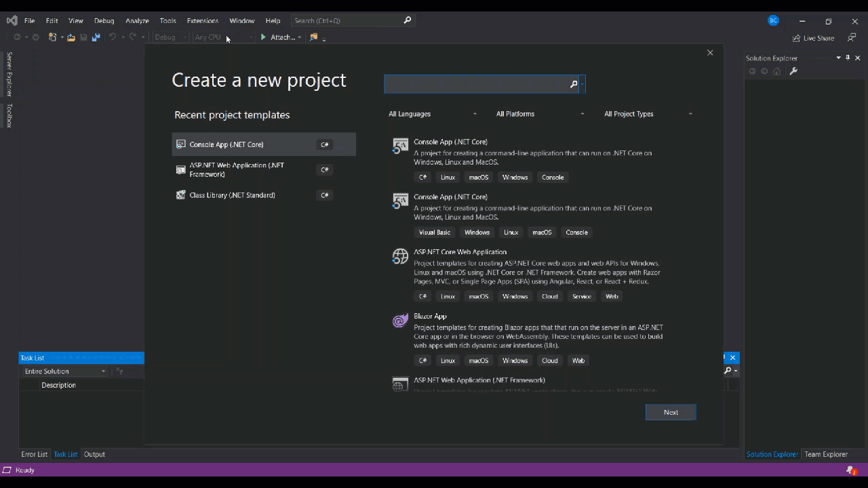Click the Redo toolbar icon
868x488 pixels.
133,37
